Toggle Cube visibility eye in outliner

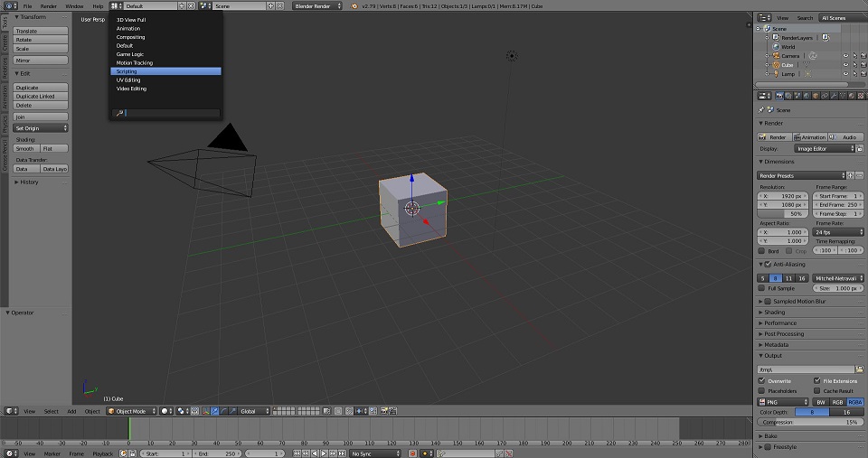845,65
